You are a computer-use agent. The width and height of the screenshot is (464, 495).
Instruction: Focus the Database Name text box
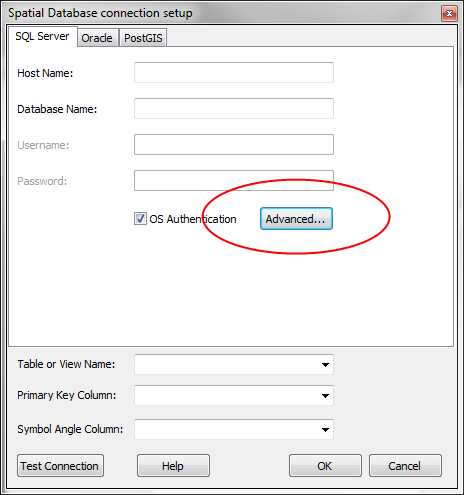[234, 108]
